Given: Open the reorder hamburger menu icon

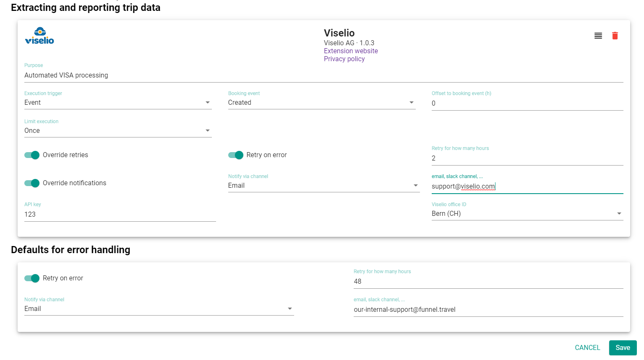Looking at the screenshot, I should pyautogui.click(x=598, y=36).
